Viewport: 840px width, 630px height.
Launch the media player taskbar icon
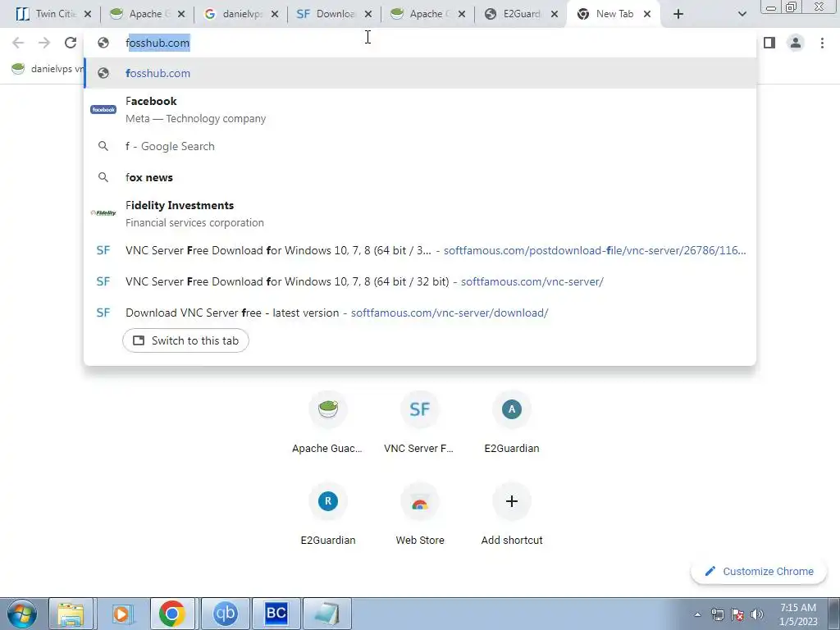[122, 614]
